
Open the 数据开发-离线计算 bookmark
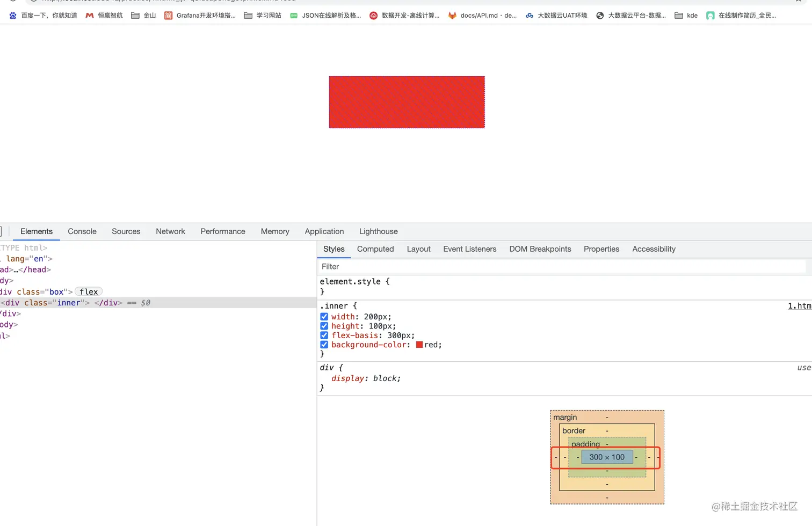(404, 16)
